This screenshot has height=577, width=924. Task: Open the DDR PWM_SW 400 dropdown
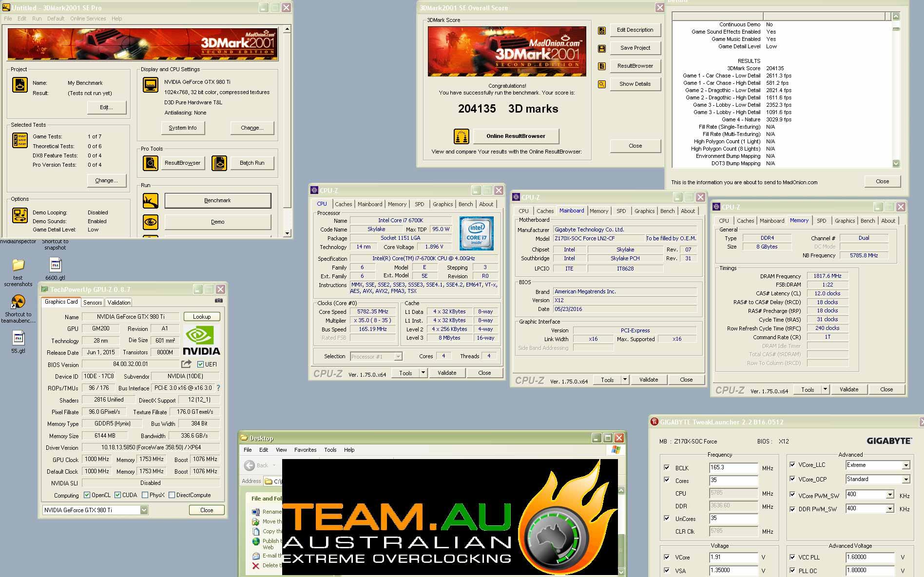point(890,509)
